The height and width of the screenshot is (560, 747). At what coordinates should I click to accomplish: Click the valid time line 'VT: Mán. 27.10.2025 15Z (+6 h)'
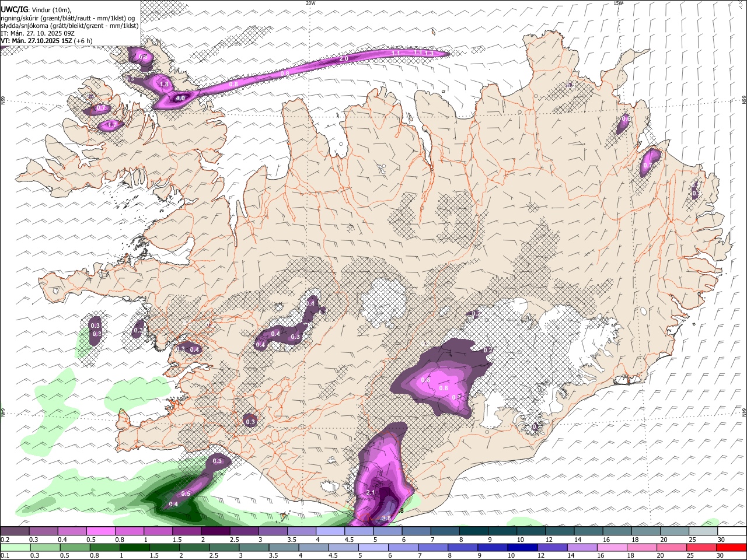tap(47, 41)
